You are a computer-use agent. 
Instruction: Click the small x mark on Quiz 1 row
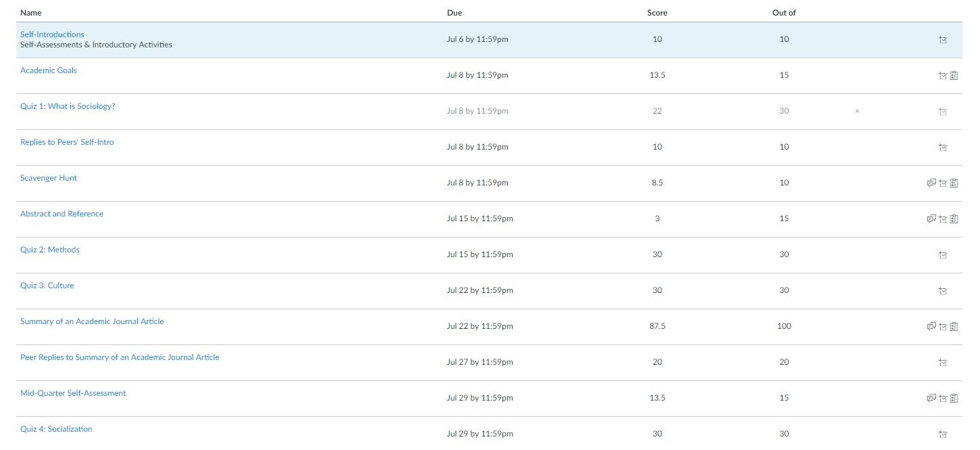click(857, 111)
